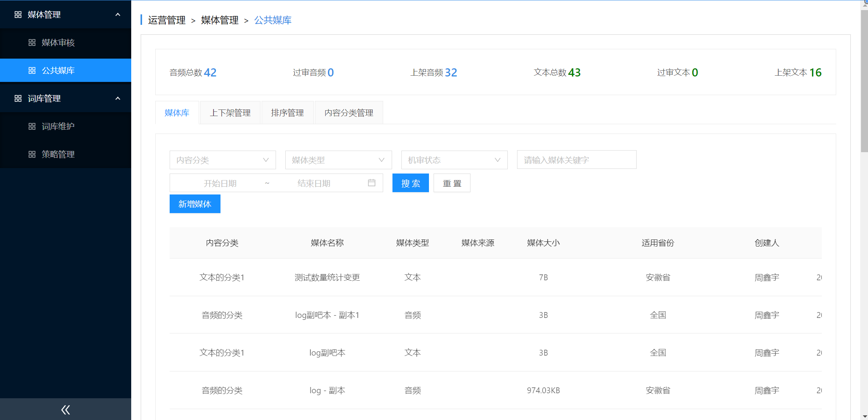Click the grid icon beside 策略管理
868x420 pixels.
32,154
